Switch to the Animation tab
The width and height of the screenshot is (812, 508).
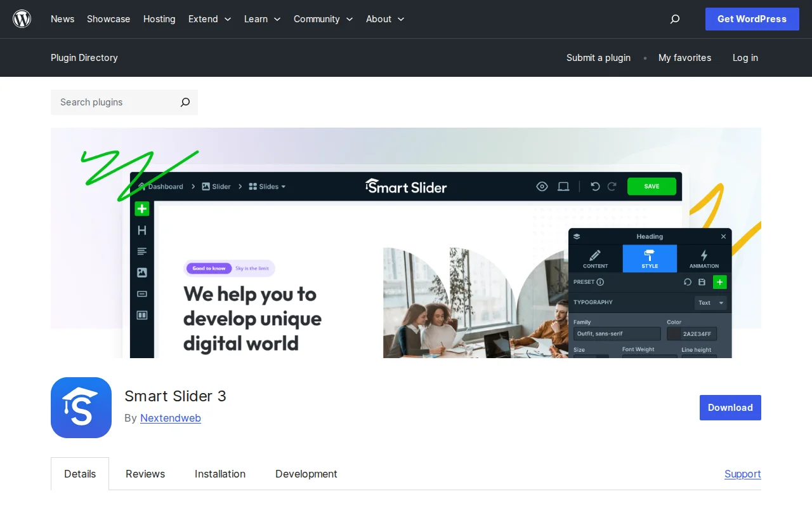click(704, 258)
